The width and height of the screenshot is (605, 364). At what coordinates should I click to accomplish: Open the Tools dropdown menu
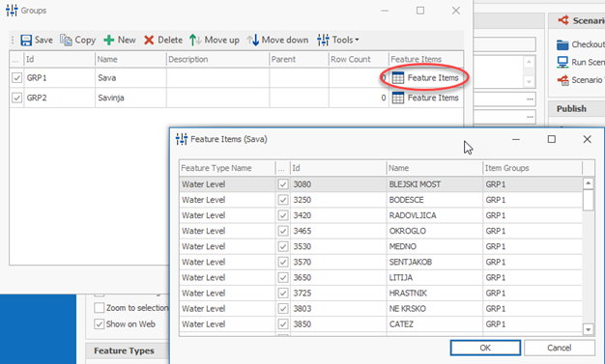point(338,41)
